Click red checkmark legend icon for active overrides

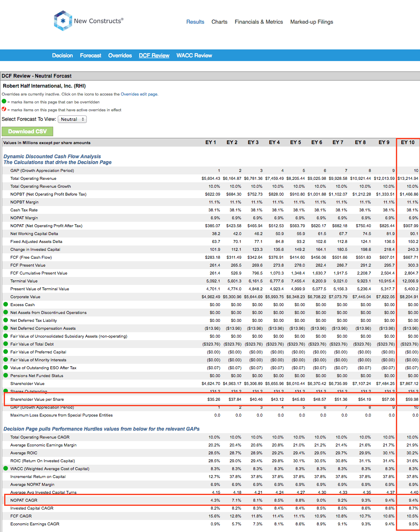coord(4,109)
